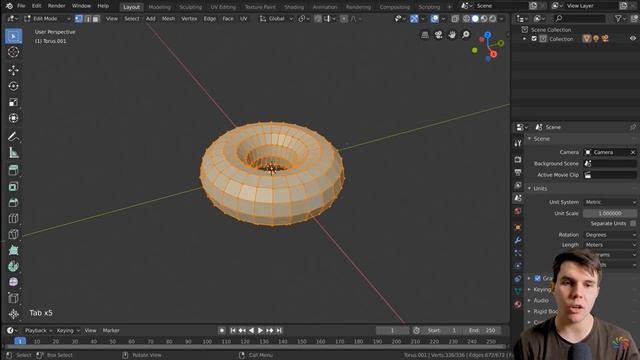Expand the Collection tree item
Viewport: 640px width, 360px height.
point(525,39)
